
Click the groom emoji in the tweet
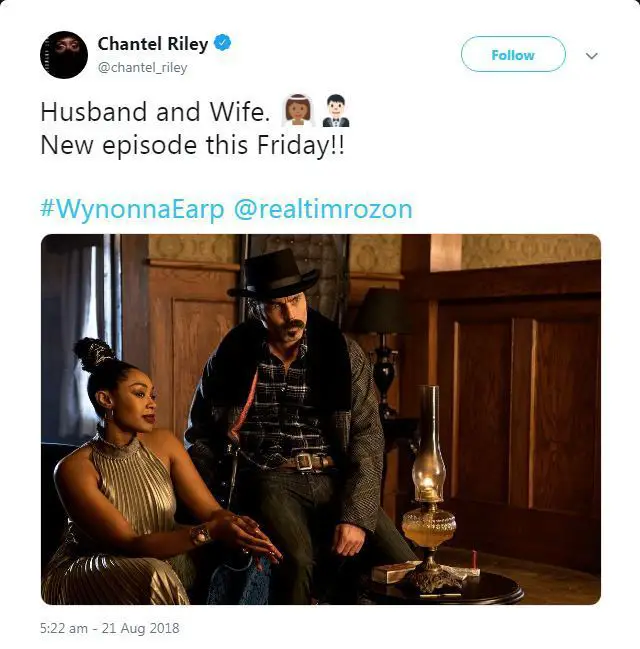click(336, 111)
